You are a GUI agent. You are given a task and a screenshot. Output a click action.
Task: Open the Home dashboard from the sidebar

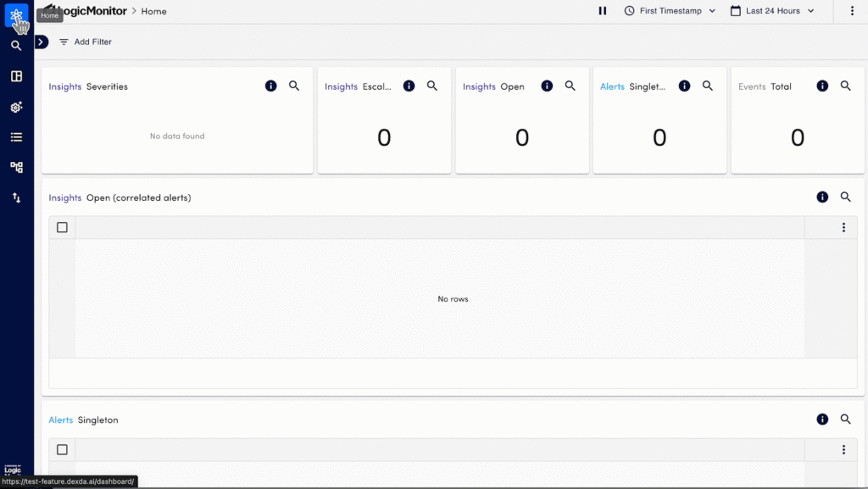tap(17, 15)
